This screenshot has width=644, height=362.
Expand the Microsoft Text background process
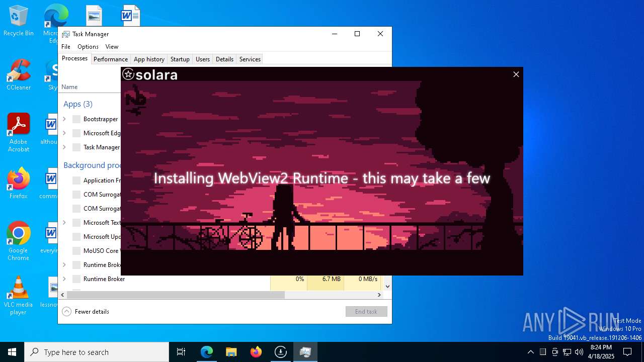click(x=64, y=223)
